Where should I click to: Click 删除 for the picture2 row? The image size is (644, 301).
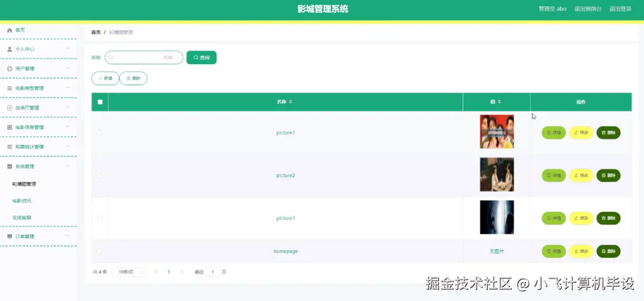[608, 175]
